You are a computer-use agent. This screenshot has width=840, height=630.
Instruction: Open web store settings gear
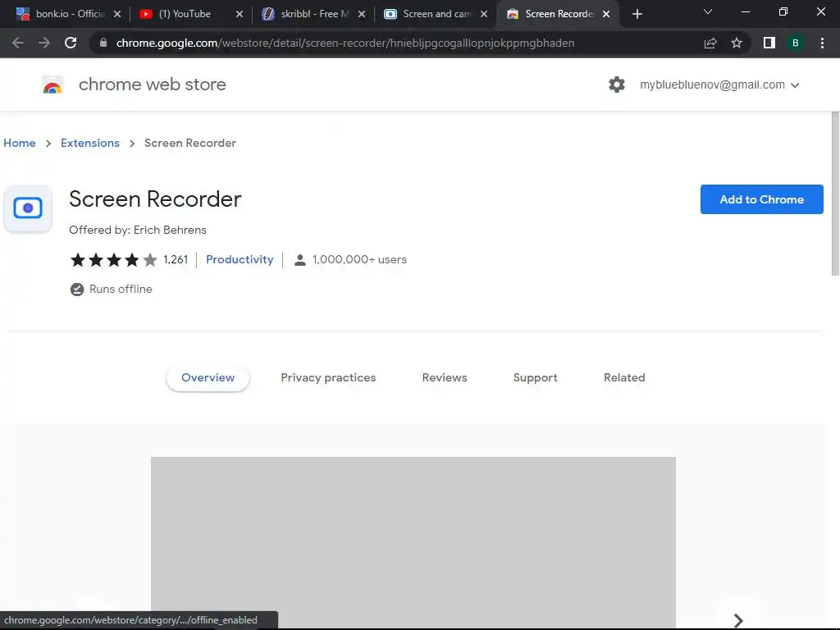[617, 84]
